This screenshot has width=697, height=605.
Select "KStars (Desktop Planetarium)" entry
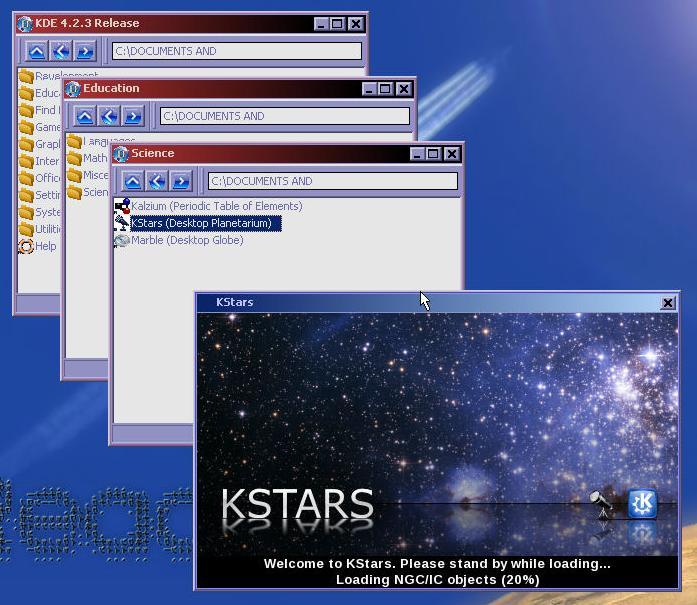pyautogui.click(x=205, y=223)
